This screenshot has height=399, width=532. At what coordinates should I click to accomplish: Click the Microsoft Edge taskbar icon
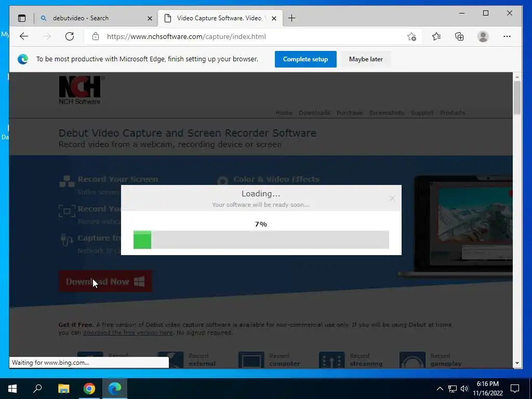click(115, 389)
